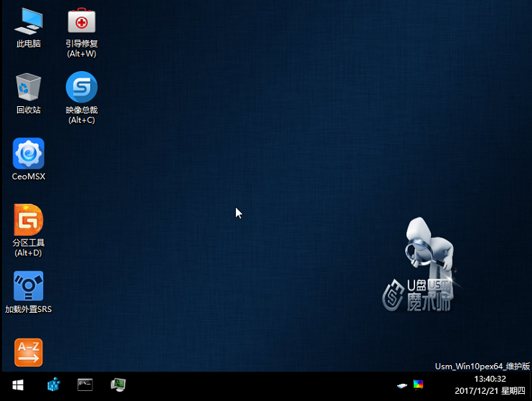Select the 分区工具 (Alt+D) label text
532x401 pixels.
[29, 247]
